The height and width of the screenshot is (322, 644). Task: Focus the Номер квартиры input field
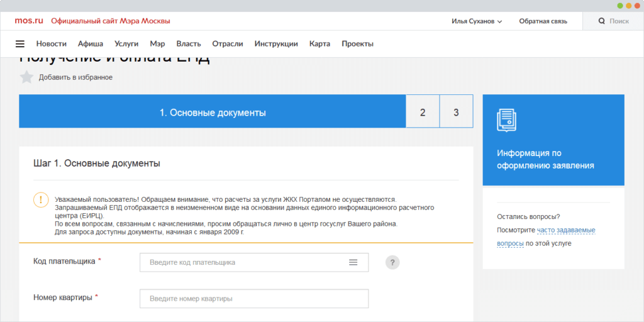pos(253,298)
